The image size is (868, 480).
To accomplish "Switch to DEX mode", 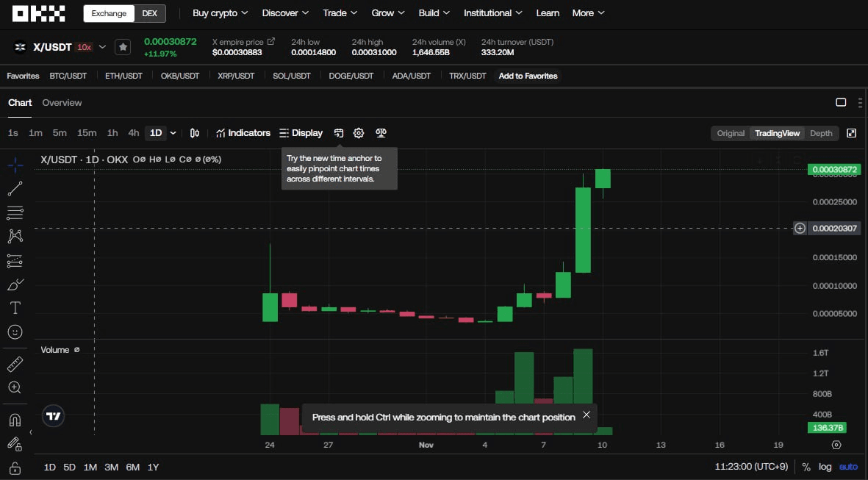I will (149, 13).
